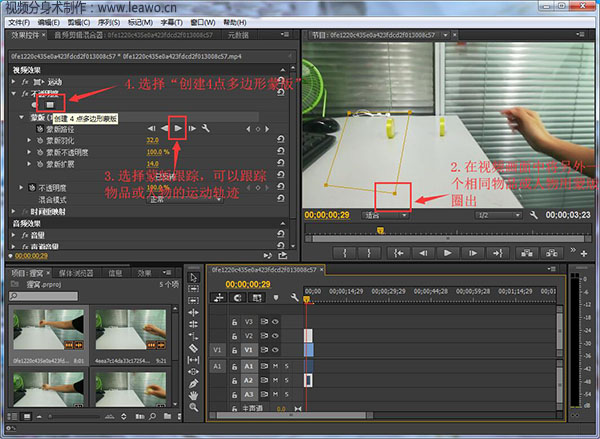The width and height of the screenshot is (600, 439).
Task: Lock video track V2
Action: [x=235, y=336]
